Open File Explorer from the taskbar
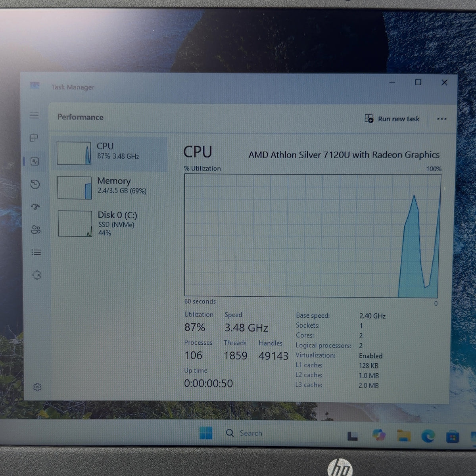This screenshot has width=476, height=476. point(403,436)
